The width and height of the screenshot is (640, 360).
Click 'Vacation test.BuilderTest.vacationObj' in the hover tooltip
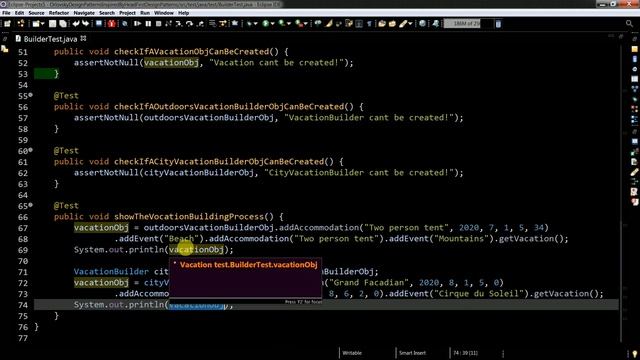pos(249,265)
